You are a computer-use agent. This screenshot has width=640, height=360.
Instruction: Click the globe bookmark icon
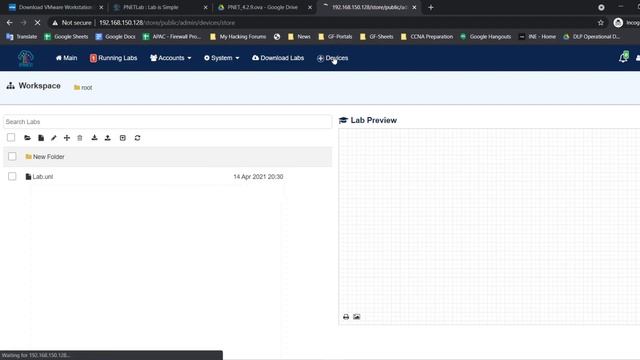277,37
